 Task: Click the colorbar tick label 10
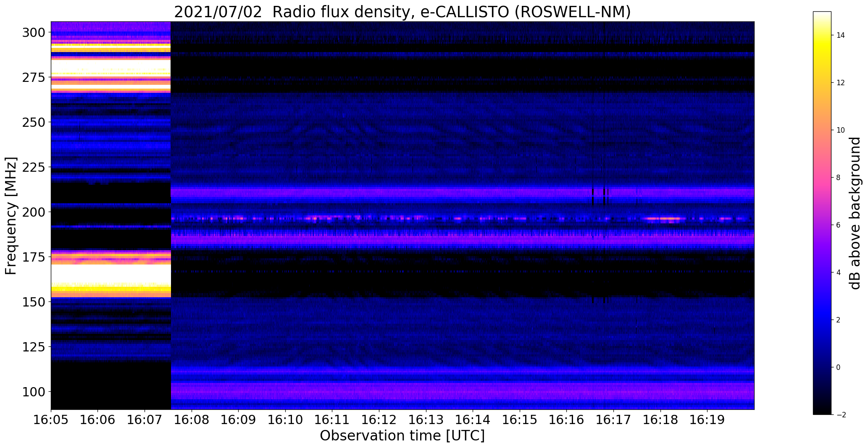pyautogui.click(x=841, y=130)
